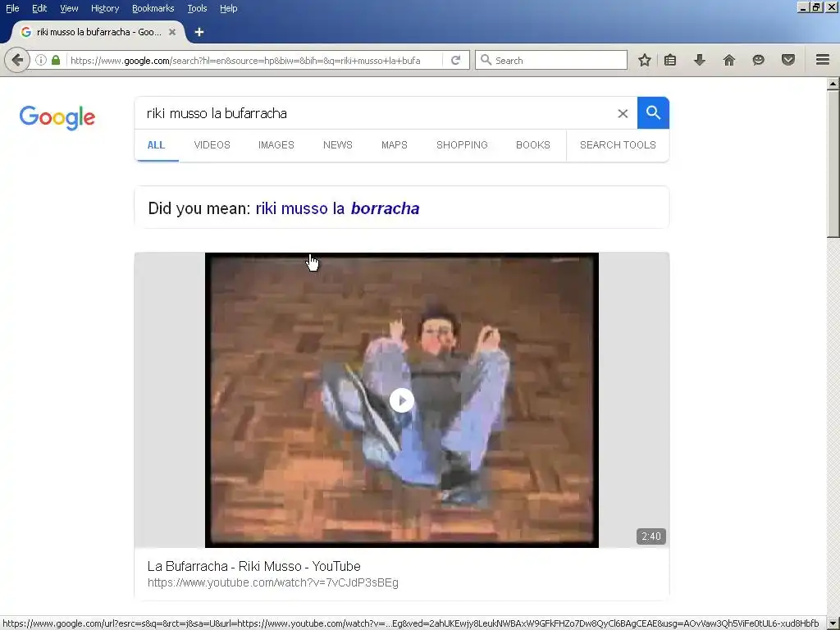Click the address bar URL

(245, 61)
